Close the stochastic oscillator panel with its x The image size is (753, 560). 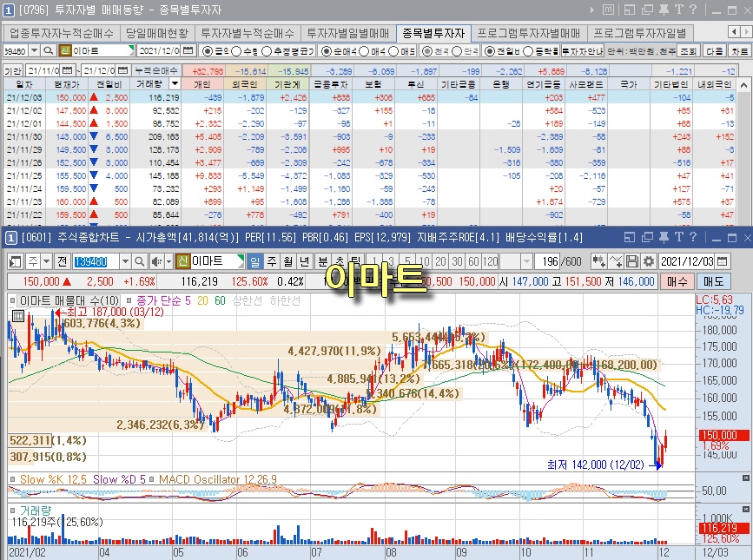pos(745,478)
